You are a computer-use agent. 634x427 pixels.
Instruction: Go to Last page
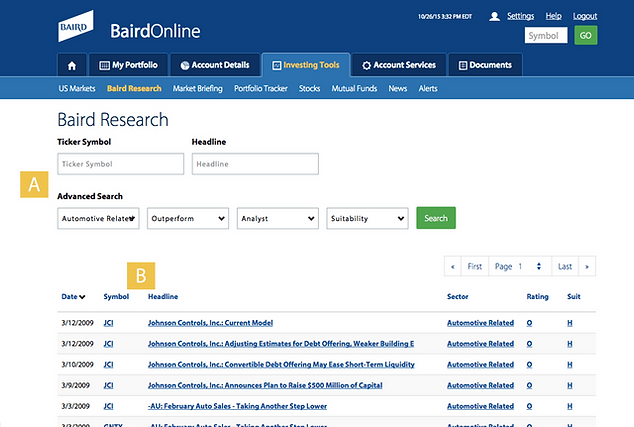565,266
